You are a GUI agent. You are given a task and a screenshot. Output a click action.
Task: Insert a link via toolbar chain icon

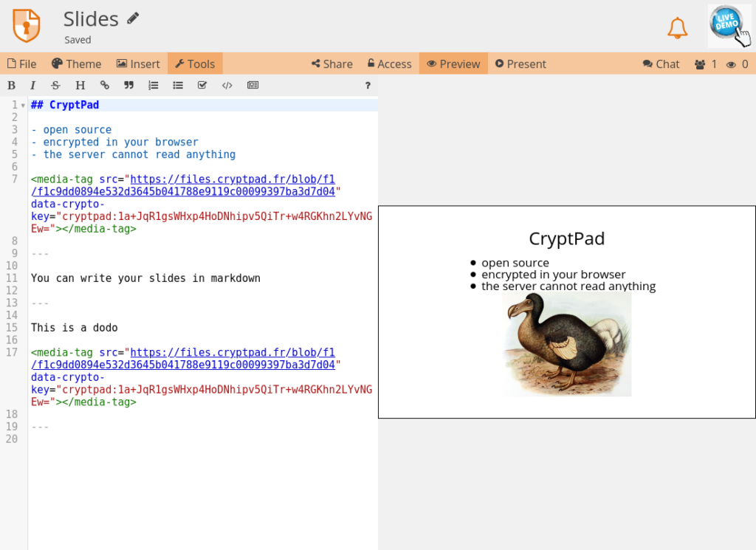click(105, 86)
